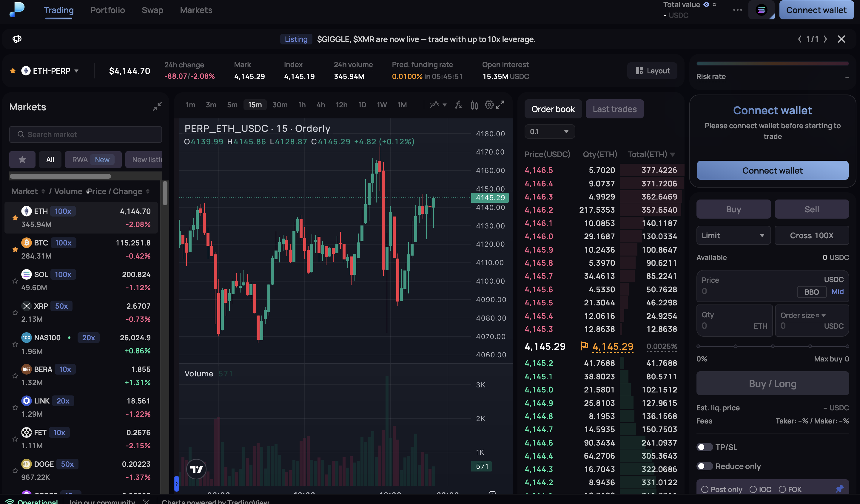Open the more options ellipsis menu

(x=737, y=10)
